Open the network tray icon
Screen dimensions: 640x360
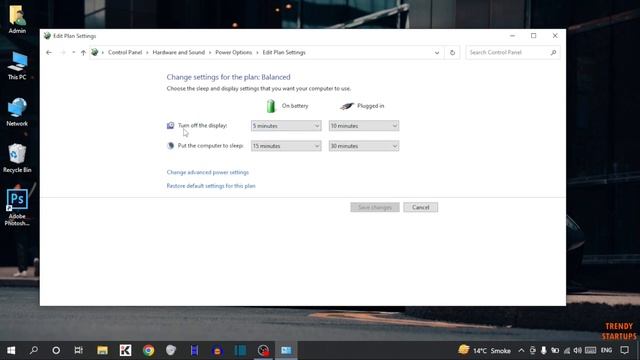coord(567,350)
